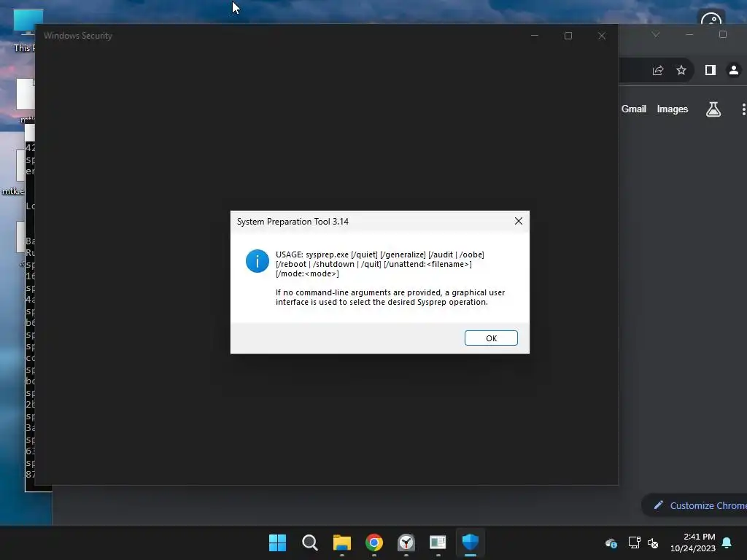The height and width of the screenshot is (560, 747).
Task: Open the Gmail link in Chrome
Action: 634,109
